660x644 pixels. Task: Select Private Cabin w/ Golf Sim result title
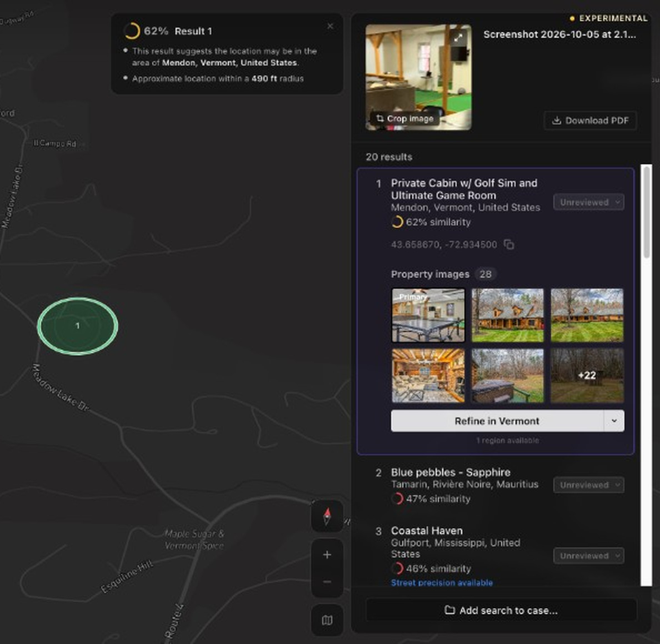tap(464, 189)
